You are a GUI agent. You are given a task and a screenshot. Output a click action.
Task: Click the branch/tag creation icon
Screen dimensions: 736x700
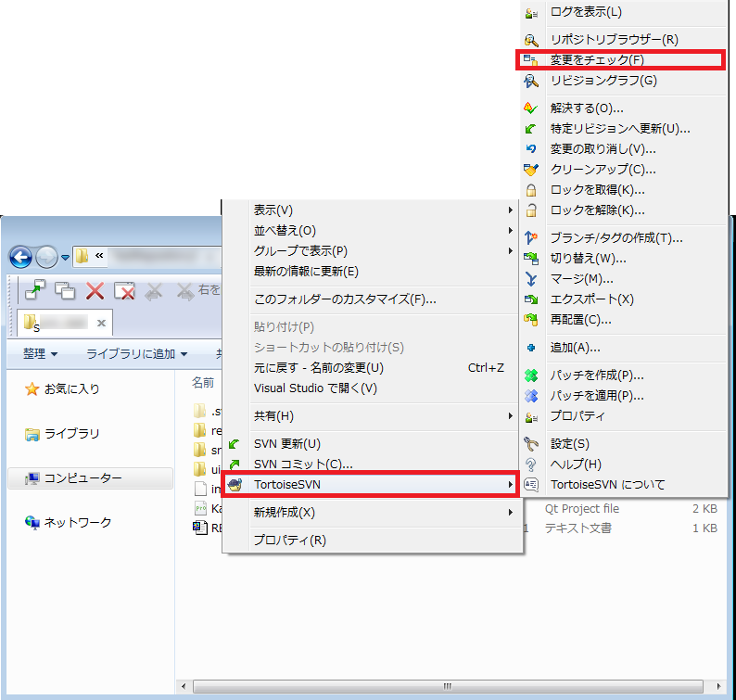coord(531,238)
